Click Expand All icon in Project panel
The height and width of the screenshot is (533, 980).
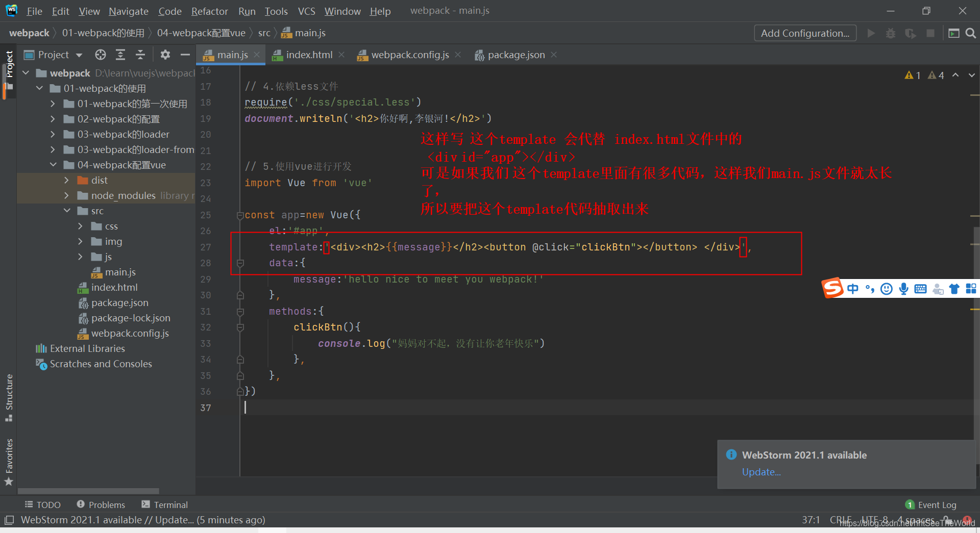coord(120,55)
